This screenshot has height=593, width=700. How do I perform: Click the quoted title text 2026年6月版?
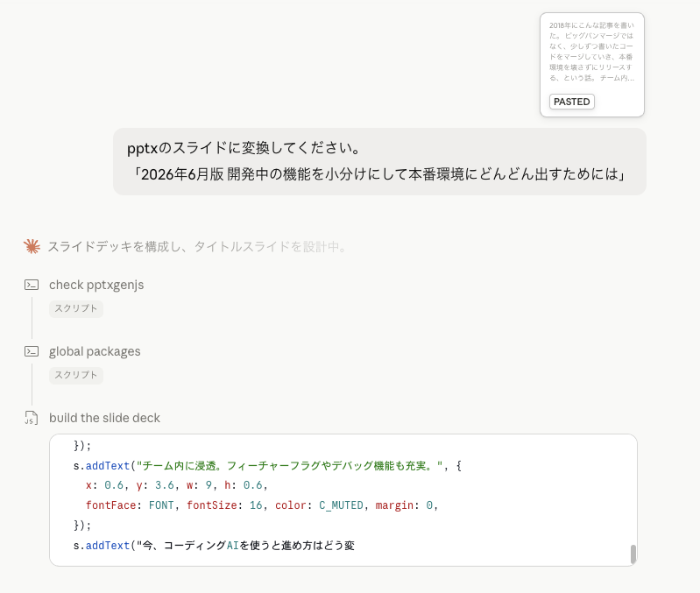tap(379, 174)
